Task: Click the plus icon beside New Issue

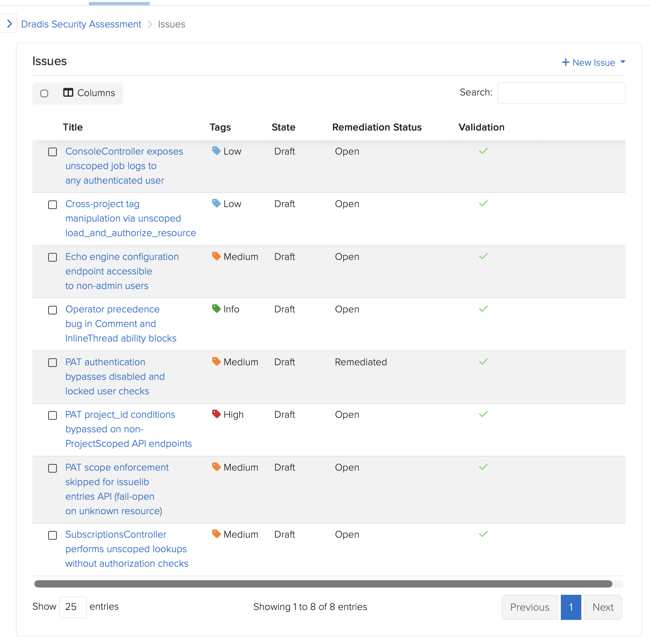Action: coord(565,62)
